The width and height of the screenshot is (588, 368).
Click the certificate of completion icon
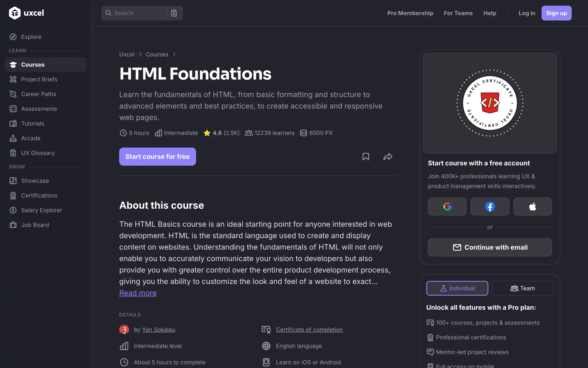click(266, 330)
